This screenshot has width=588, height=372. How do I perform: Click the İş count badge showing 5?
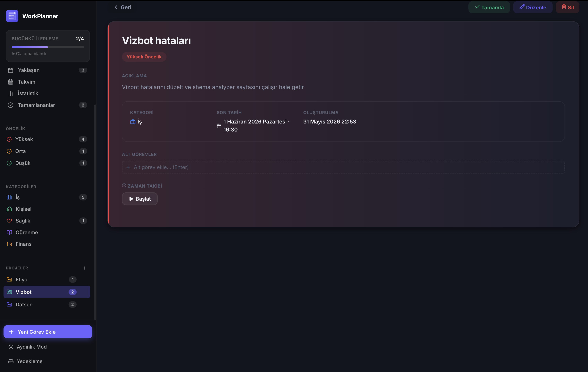click(83, 197)
